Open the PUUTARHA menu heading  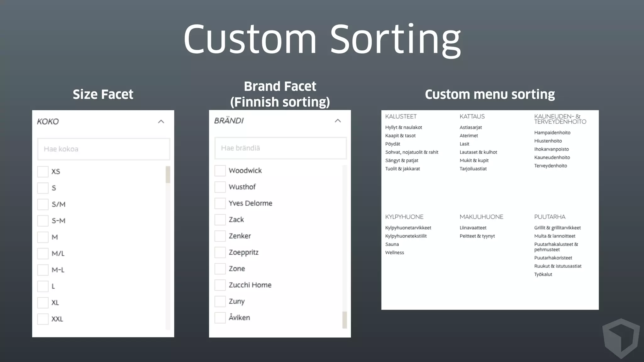tap(550, 217)
